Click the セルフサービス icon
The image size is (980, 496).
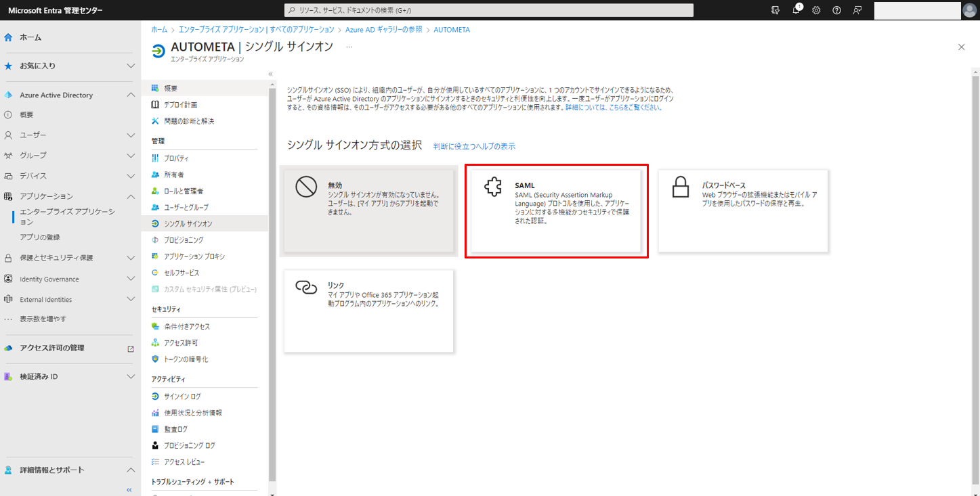pos(156,273)
